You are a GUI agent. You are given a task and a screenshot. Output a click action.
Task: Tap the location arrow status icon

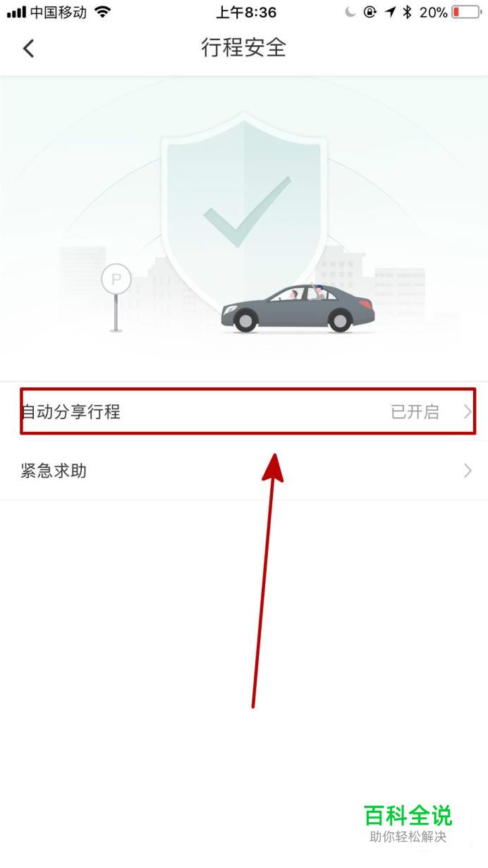point(389,12)
